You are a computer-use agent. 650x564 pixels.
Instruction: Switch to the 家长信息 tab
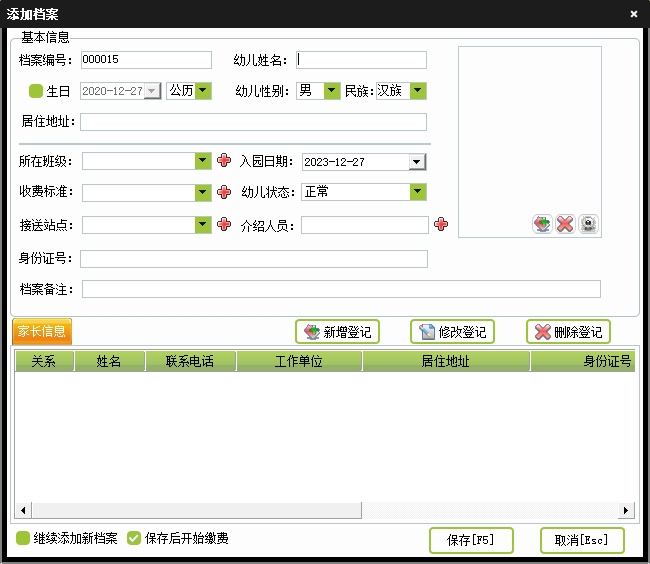click(42, 332)
